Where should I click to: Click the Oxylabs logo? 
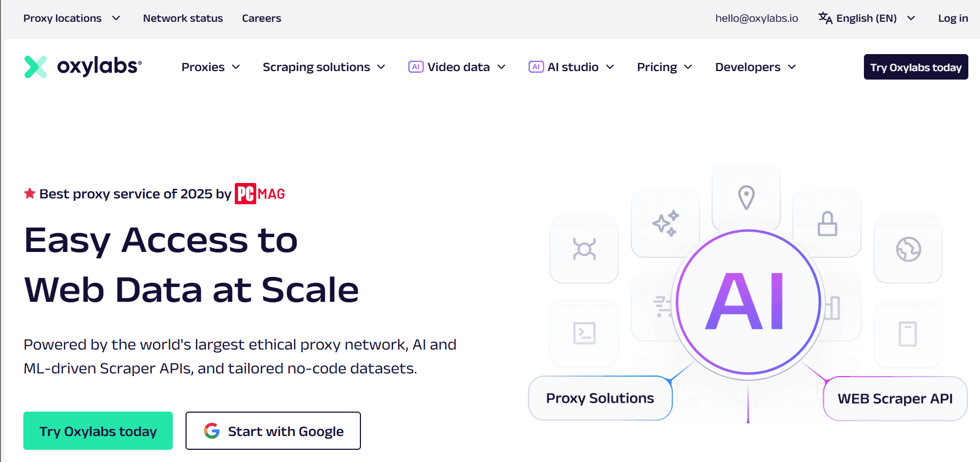coord(83,67)
